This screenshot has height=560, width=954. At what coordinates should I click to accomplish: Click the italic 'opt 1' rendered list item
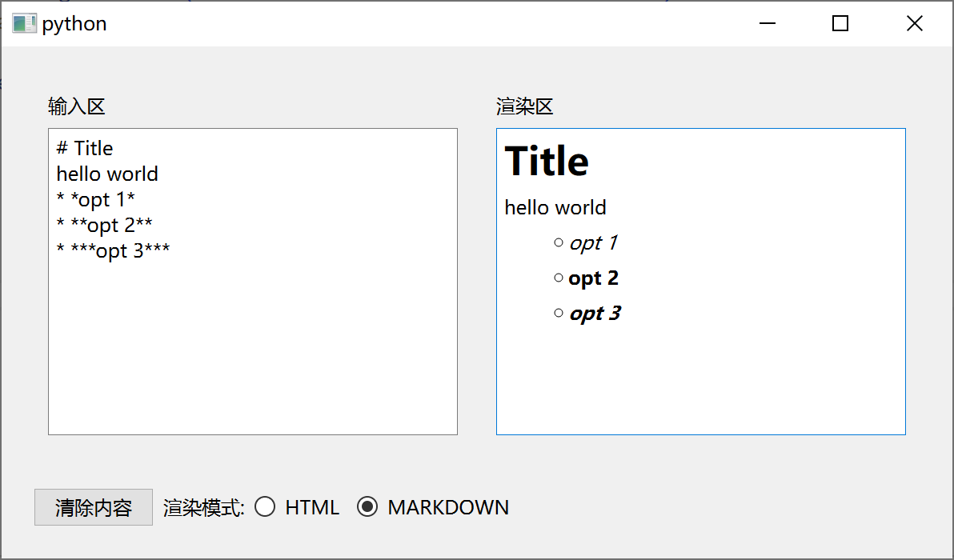point(592,243)
